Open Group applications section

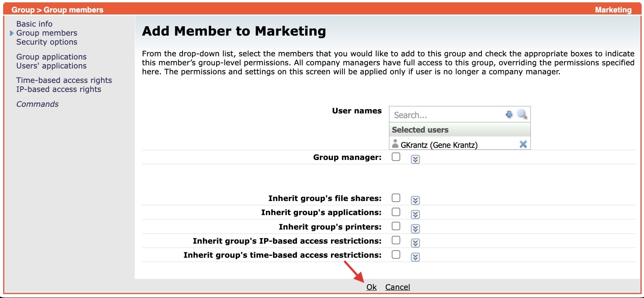coord(51,57)
